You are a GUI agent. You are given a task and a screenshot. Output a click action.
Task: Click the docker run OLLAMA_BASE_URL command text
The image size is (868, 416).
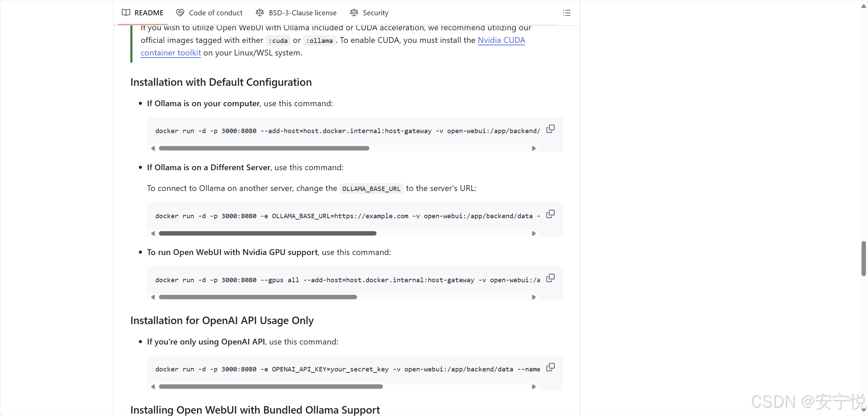coord(348,216)
